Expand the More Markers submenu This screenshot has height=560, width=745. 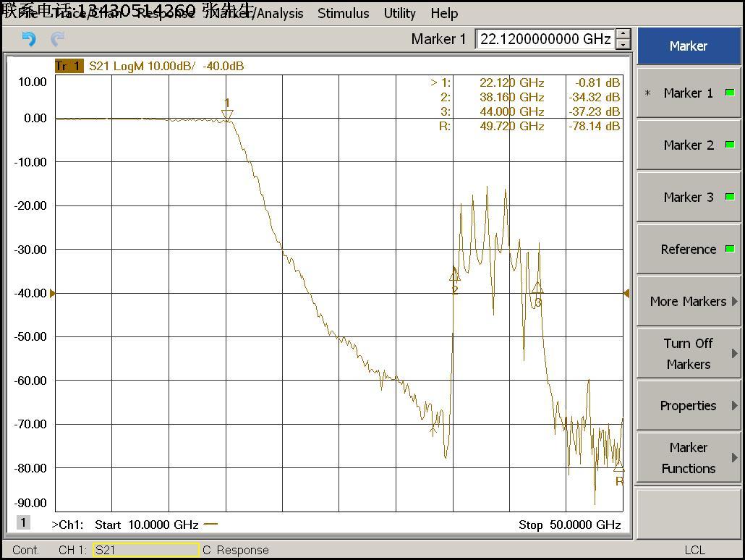tap(689, 301)
